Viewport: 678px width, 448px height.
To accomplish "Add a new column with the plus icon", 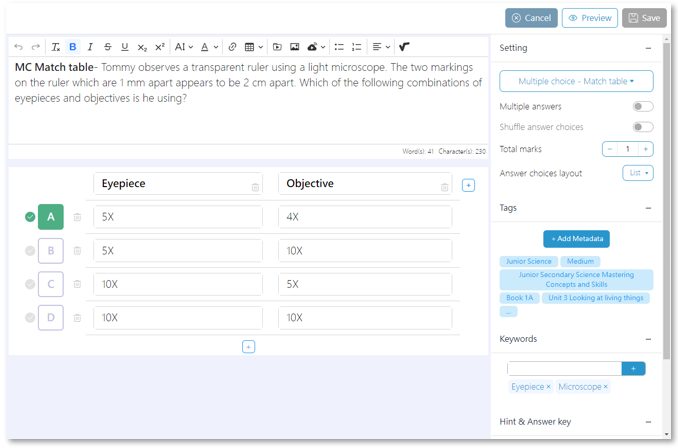I will coord(468,186).
